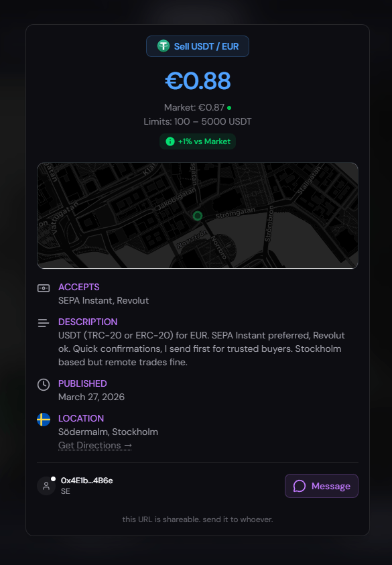Click the chat bubble icon inside Message button
The height and width of the screenshot is (565, 392).
click(300, 486)
